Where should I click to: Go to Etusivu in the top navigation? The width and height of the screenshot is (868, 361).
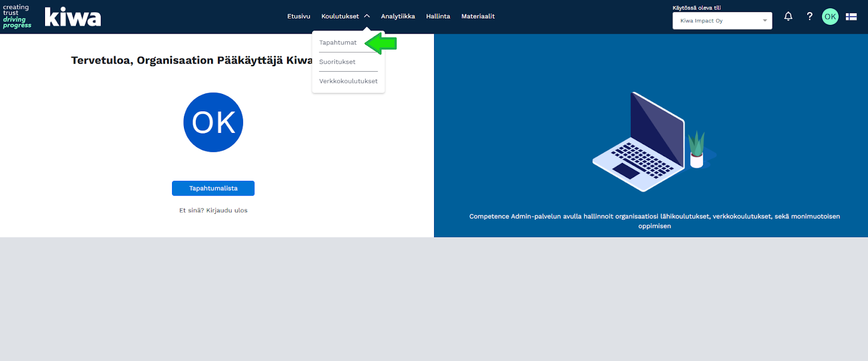click(x=298, y=16)
